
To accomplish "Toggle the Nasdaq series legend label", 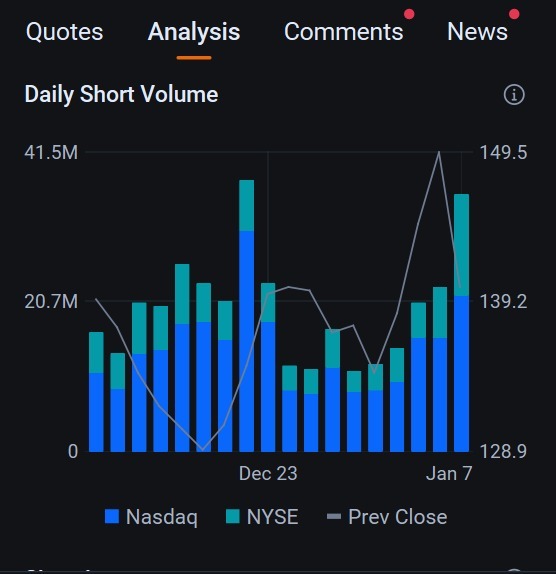I will pyautogui.click(x=161, y=517).
